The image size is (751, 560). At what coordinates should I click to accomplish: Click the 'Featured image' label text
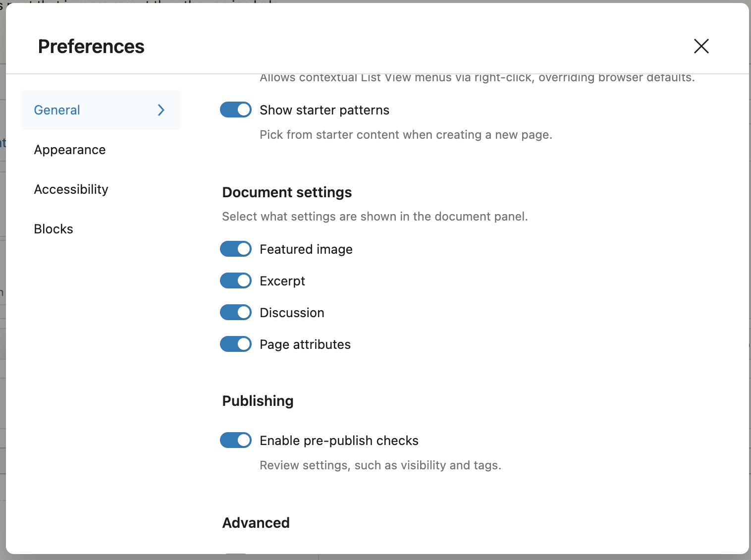306,249
